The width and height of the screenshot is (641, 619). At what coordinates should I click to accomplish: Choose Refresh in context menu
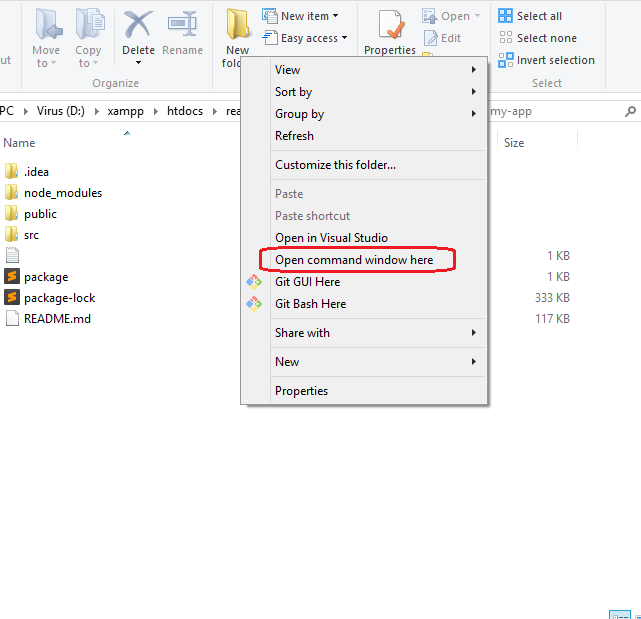click(x=364, y=136)
